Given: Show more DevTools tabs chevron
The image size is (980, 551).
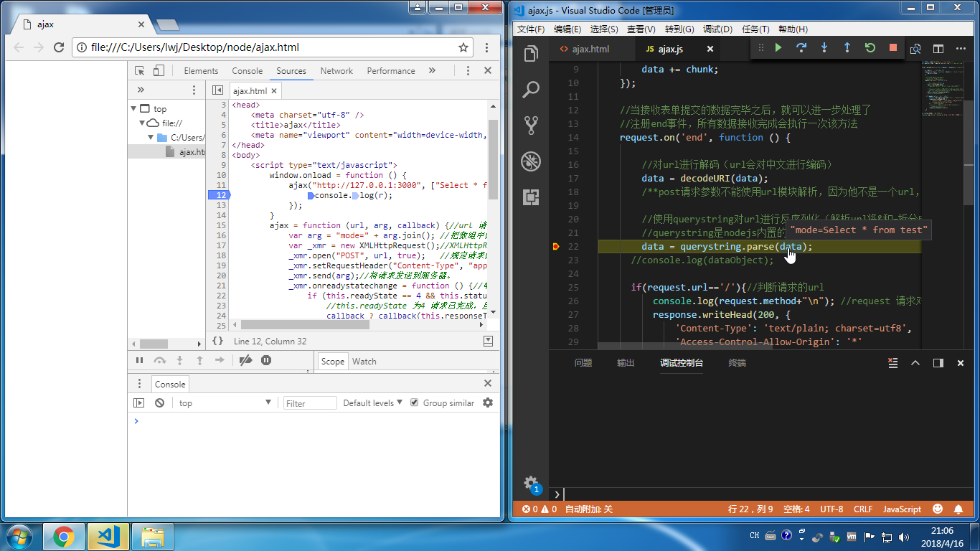Looking at the screenshot, I should (432, 70).
